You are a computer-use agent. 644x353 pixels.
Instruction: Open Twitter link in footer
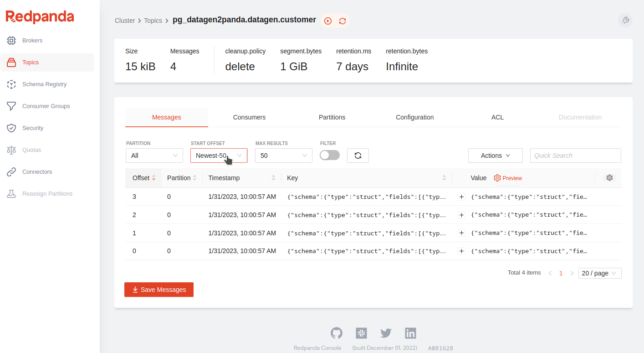[386, 333]
